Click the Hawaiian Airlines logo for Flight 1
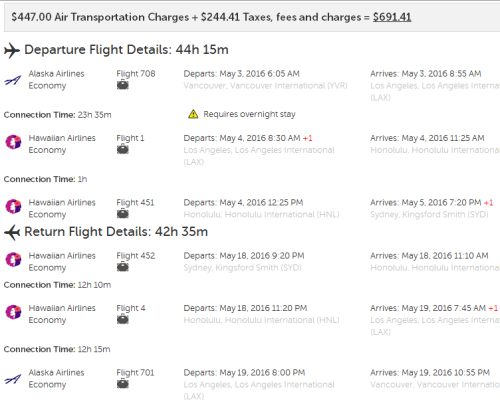Viewport: 500px width, 404px height. 13,142
